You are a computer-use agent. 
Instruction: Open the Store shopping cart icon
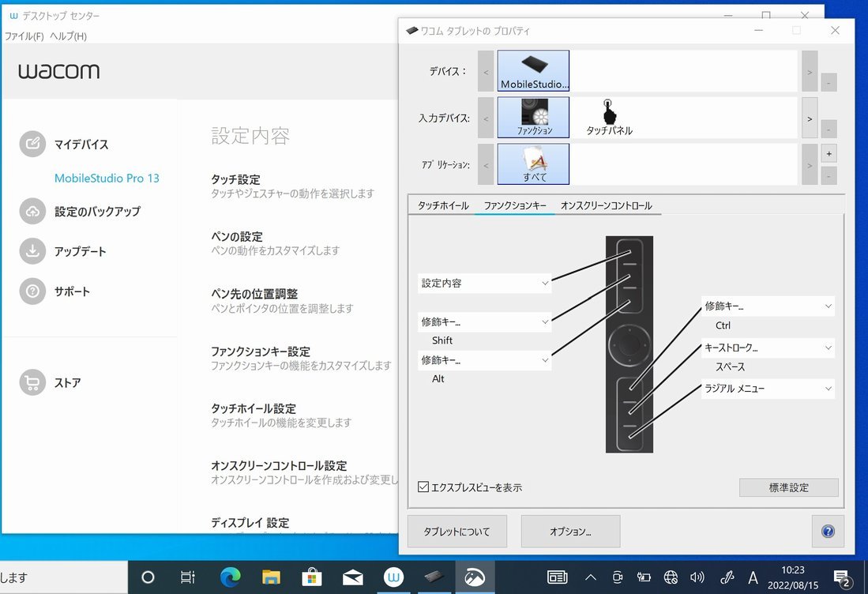(x=32, y=382)
